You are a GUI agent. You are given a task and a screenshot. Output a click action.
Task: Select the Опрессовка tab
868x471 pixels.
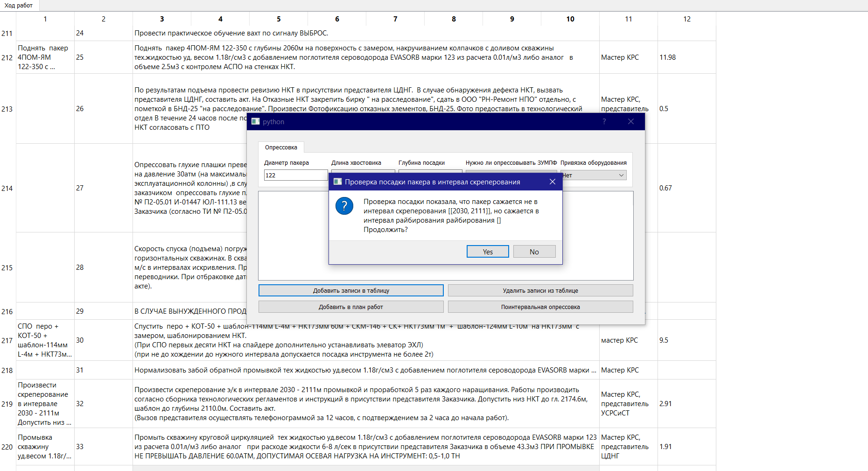coord(281,147)
